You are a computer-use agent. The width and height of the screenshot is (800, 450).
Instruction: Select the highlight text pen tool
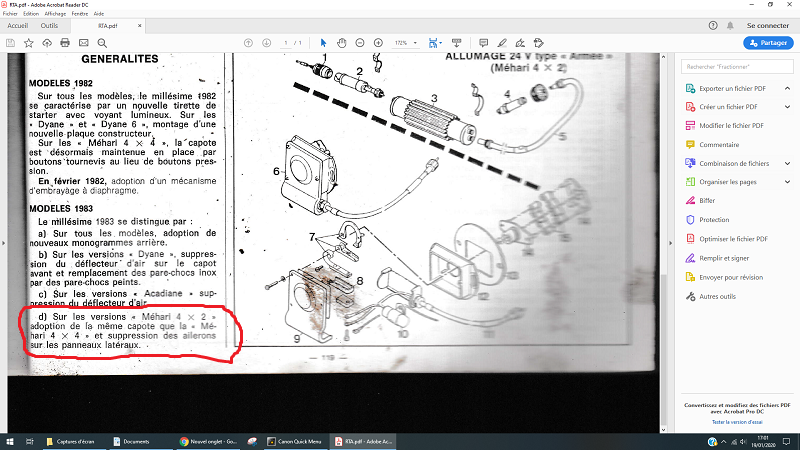(x=502, y=43)
